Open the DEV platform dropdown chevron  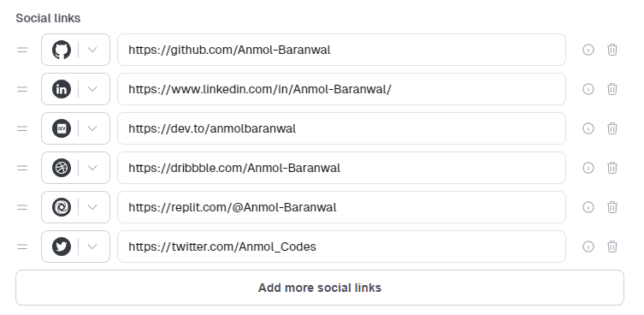tap(92, 128)
